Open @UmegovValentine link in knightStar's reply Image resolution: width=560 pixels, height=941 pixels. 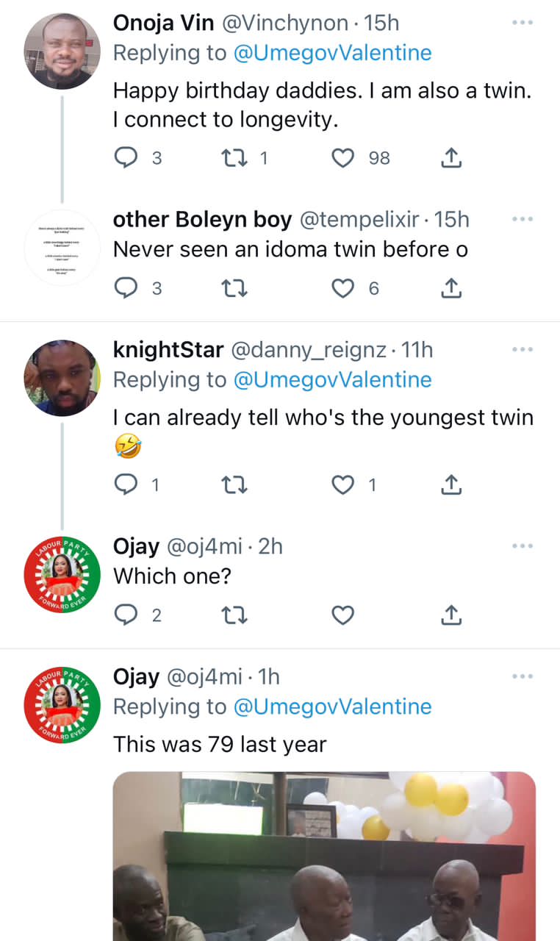point(332,380)
